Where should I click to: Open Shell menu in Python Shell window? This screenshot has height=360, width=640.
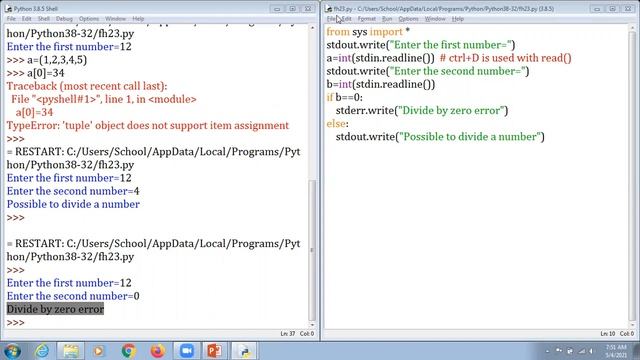point(44,19)
